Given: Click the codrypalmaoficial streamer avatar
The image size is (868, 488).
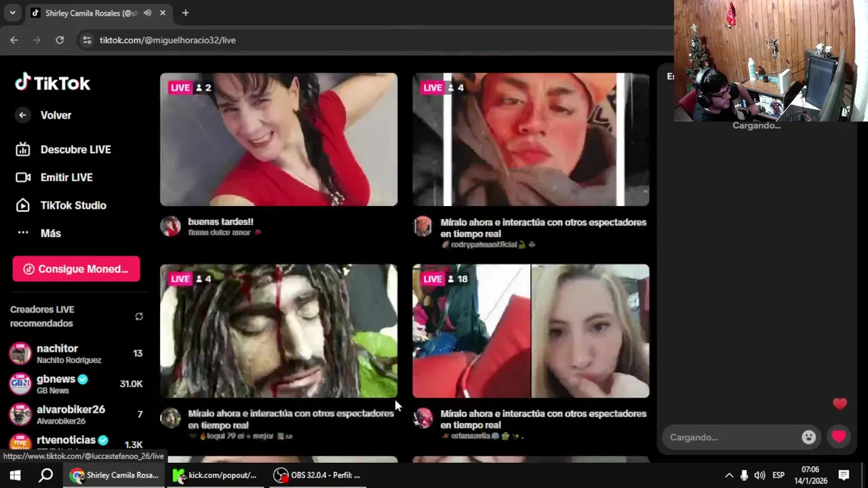Looking at the screenshot, I should pyautogui.click(x=422, y=226).
